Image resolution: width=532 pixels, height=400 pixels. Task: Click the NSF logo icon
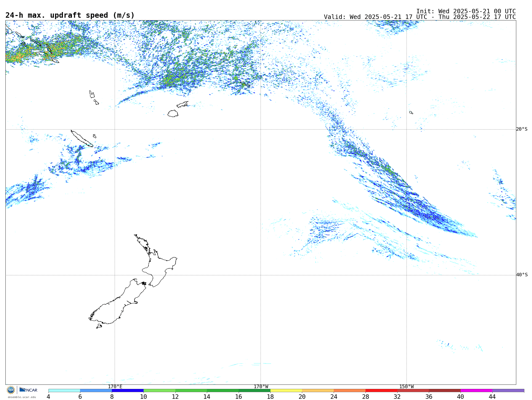11,390
